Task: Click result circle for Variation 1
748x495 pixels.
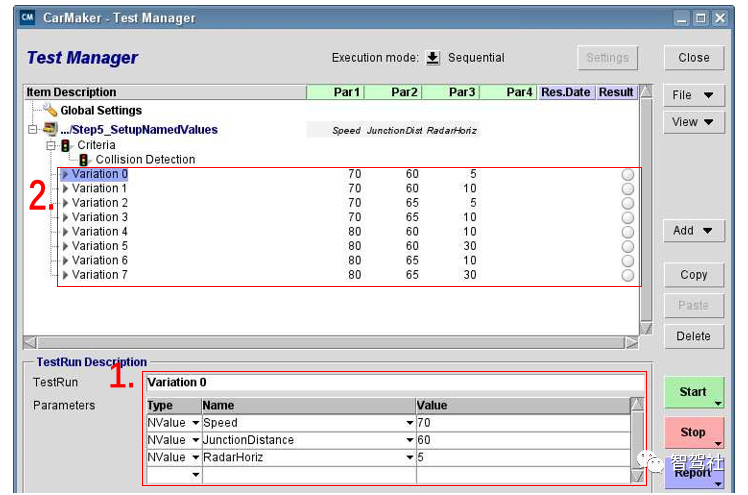Action: coord(628,189)
